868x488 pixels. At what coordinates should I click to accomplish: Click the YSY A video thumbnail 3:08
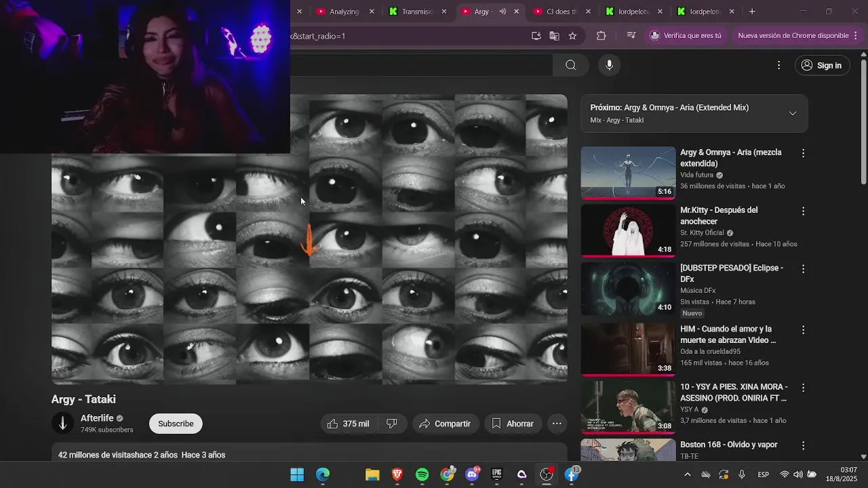[629, 407]
